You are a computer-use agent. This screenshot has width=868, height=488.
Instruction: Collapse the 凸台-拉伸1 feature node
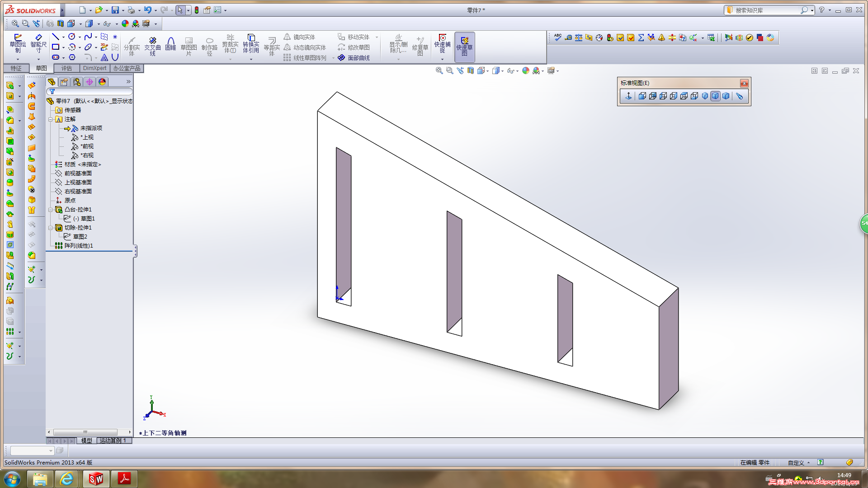click(51, 210)
